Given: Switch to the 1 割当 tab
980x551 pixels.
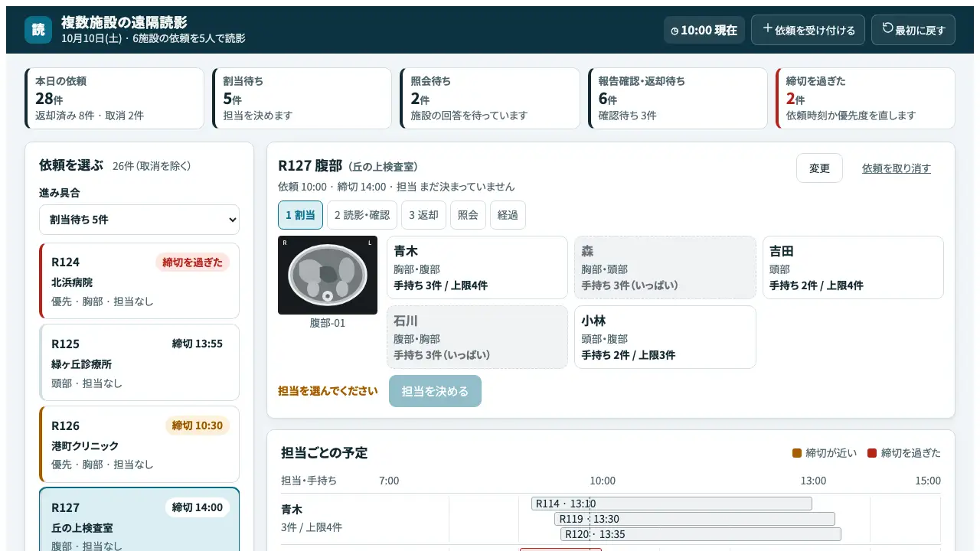Looking at the screenshot, I should click(x=300, y=215).
